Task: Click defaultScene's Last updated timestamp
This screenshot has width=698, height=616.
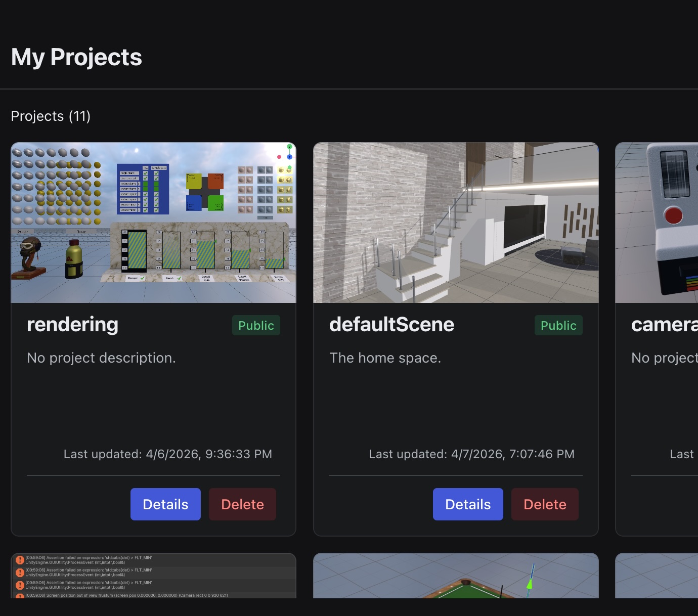Action: tap(471, 454)
